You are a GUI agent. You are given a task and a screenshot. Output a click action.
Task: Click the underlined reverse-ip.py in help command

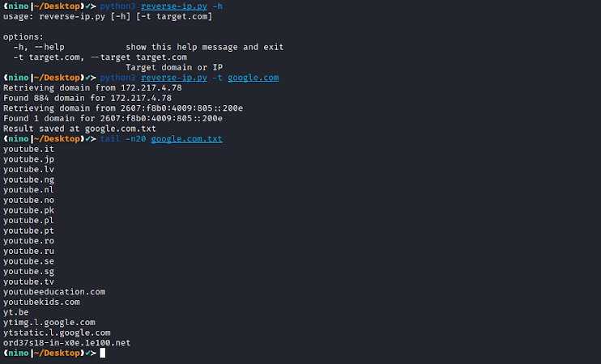point(174,6)
